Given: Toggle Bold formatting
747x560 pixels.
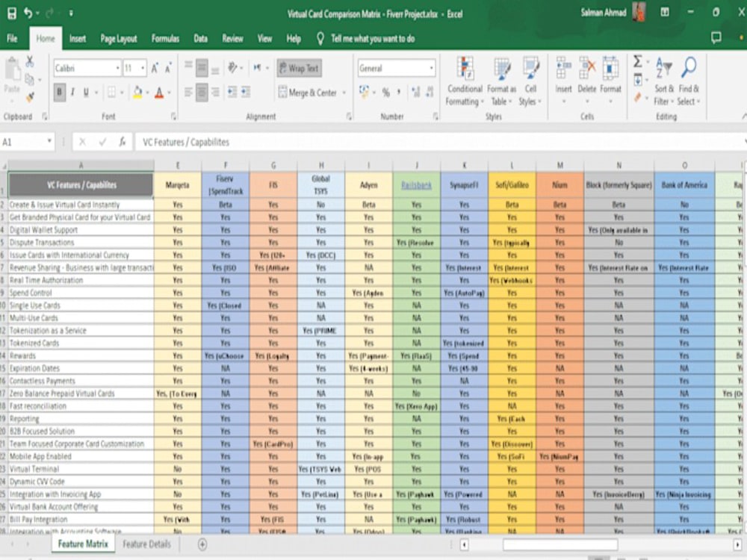Looking at the screenshot, I should 60,93.
